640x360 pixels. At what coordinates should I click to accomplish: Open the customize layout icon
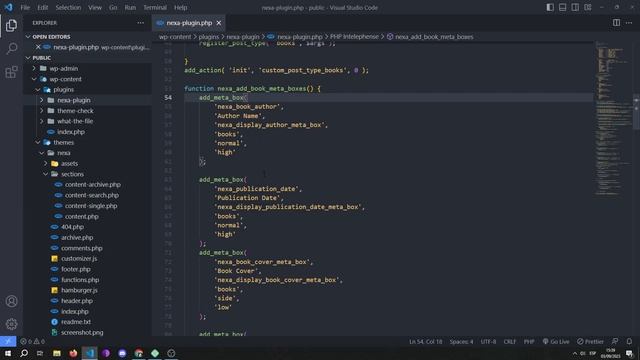(x=588, y=7)
